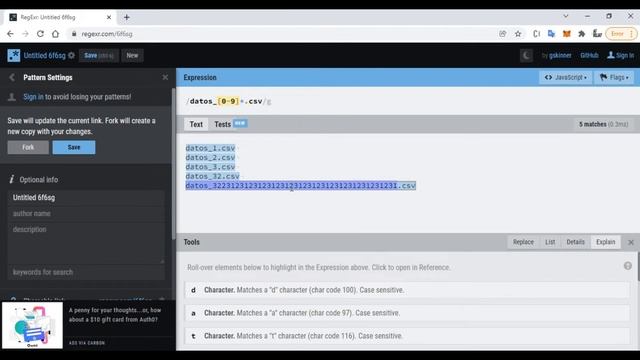Click the 'a' Character explanation row
640x360 pixels.
point(407,313)
